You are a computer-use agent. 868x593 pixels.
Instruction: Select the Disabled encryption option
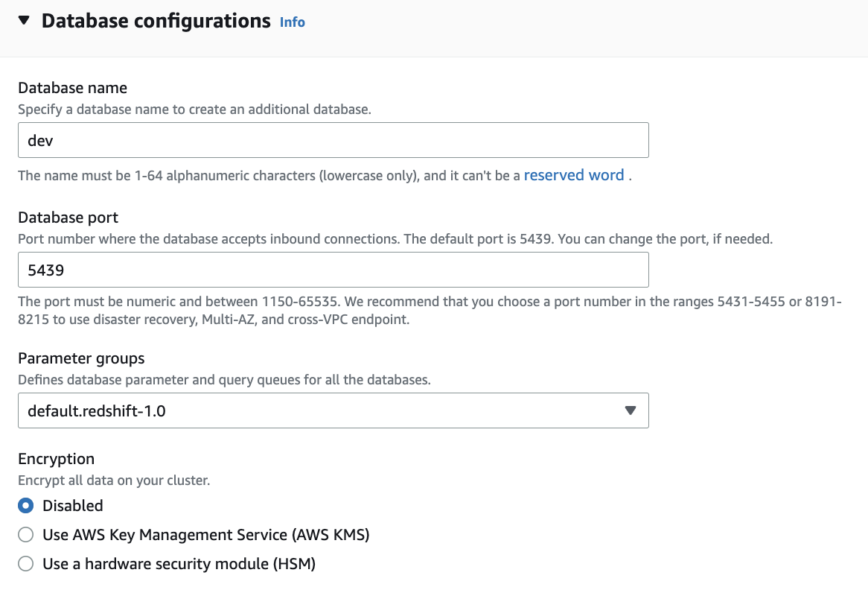[x=26, y=506]
